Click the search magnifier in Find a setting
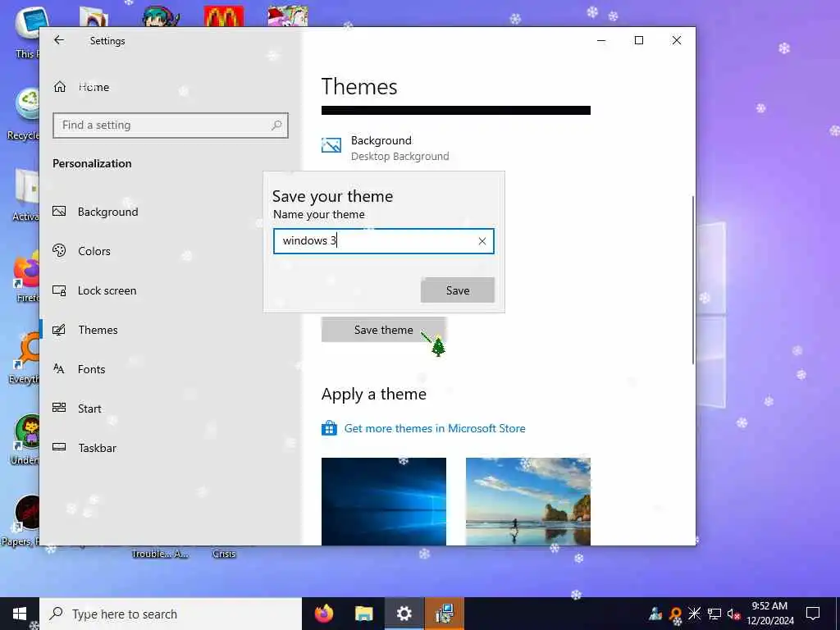The width and height of the screenshot is (840, 630). point(276,125)
